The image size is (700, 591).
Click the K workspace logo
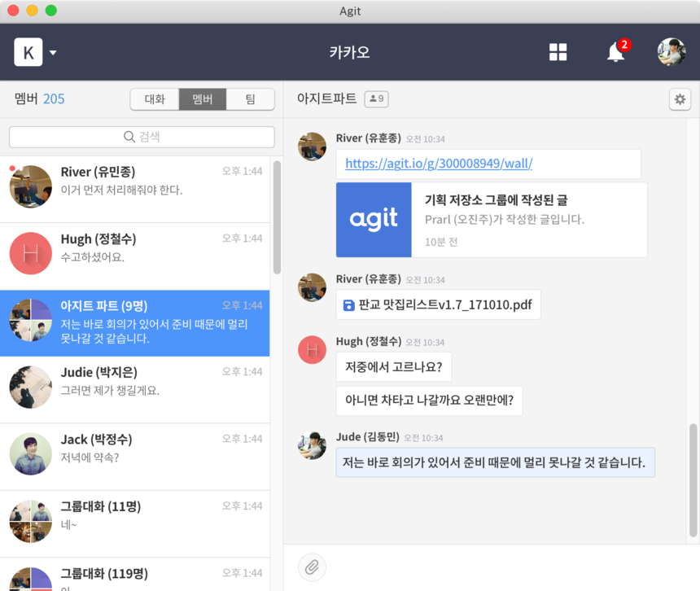tap(28, 53)
